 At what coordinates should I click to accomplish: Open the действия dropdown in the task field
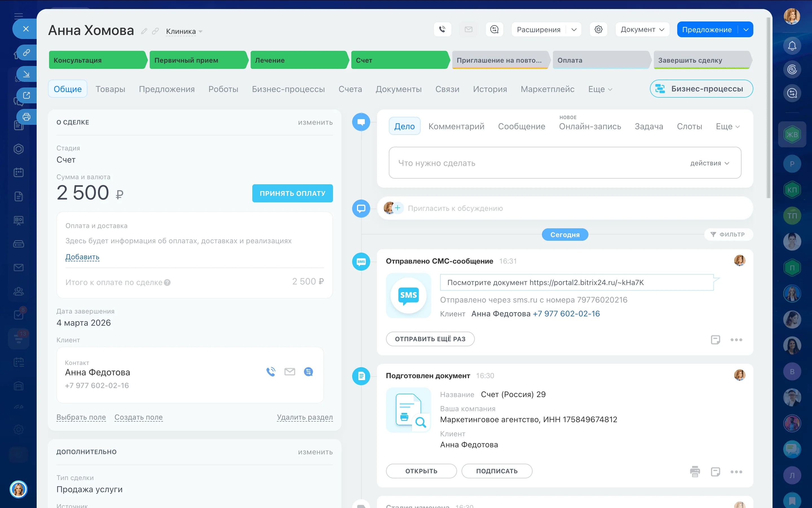tap(709, 163)
